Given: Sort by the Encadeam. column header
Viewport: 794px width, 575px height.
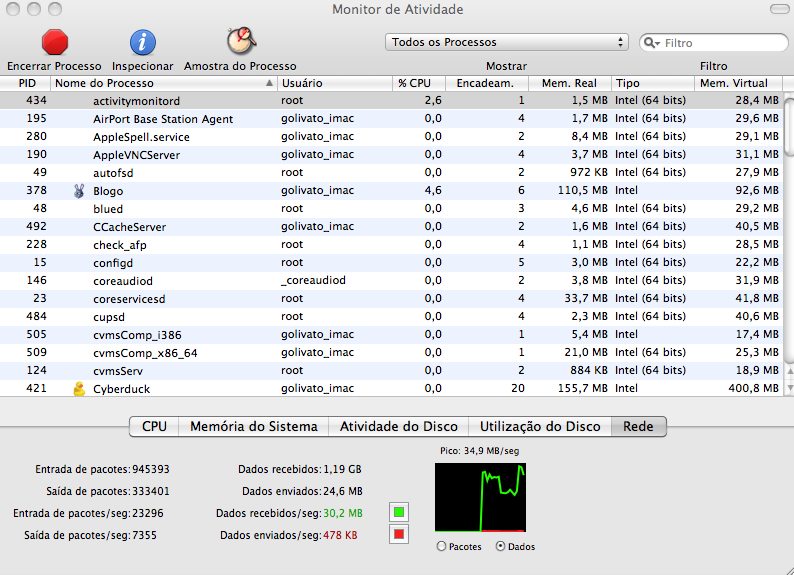Looking at the screenshot, I should coord(487,83).
